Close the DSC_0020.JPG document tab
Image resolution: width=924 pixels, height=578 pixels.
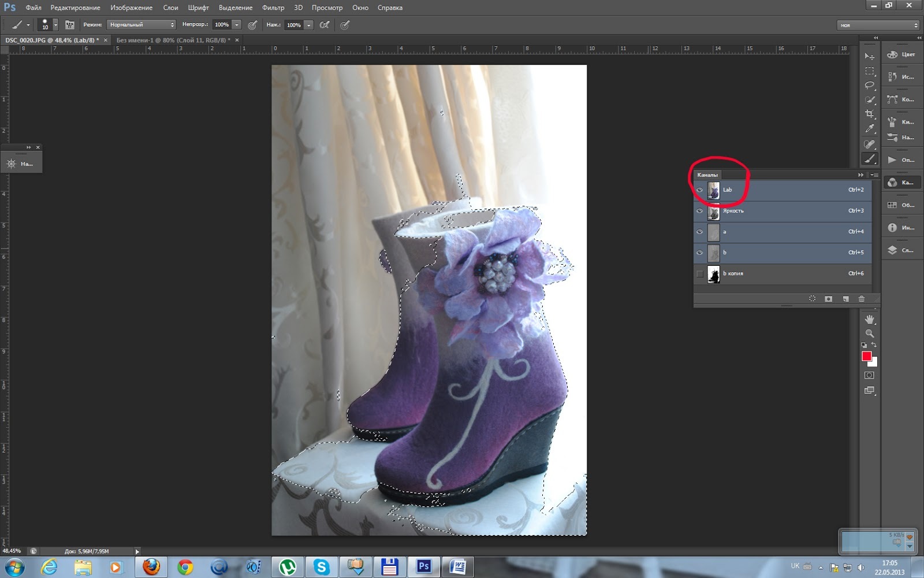106,40
